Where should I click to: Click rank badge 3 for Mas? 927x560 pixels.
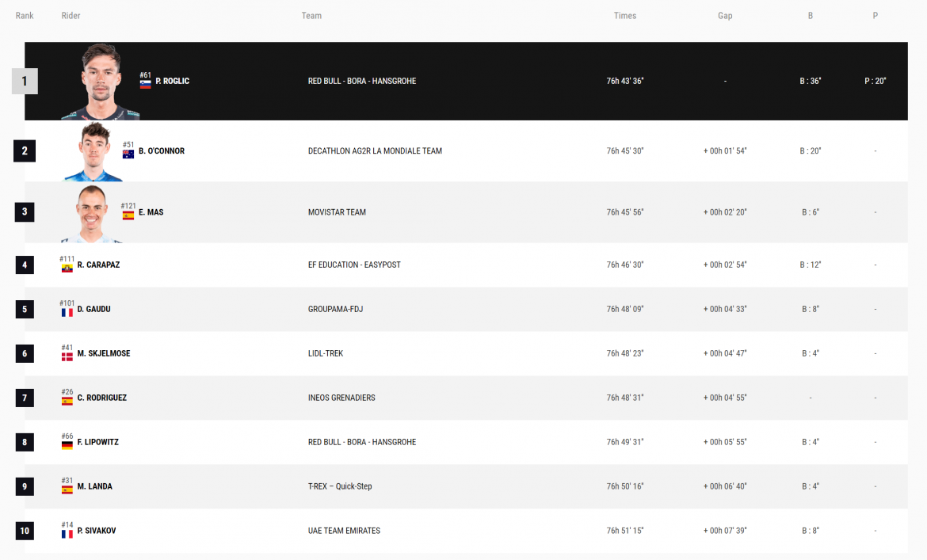pyautogui.click(x=25, y=211)
